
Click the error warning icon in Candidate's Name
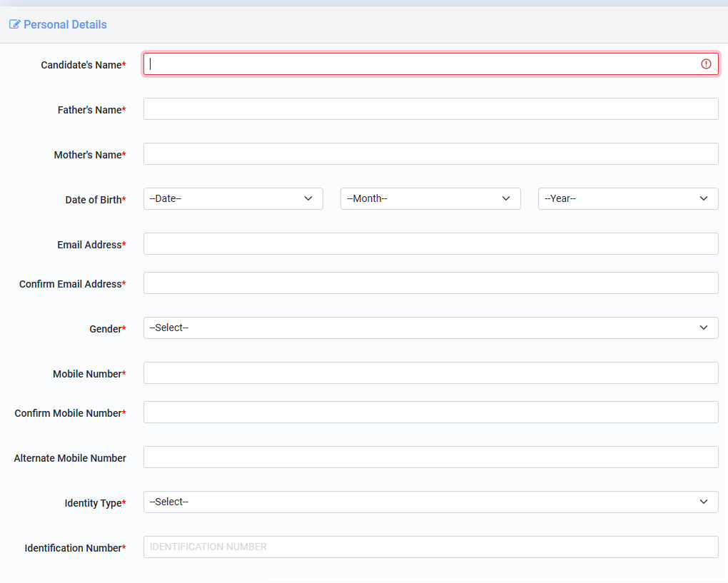[x=706, y=64]
